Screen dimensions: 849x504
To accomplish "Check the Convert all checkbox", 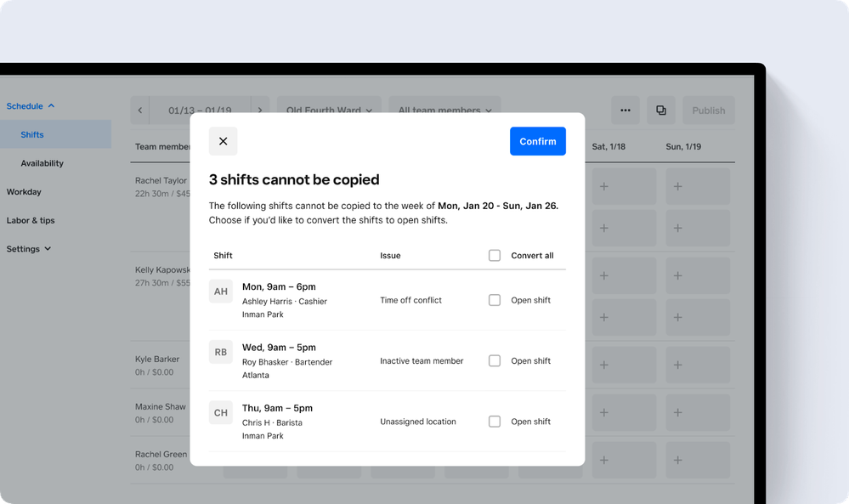I will (x=495, y=255).
